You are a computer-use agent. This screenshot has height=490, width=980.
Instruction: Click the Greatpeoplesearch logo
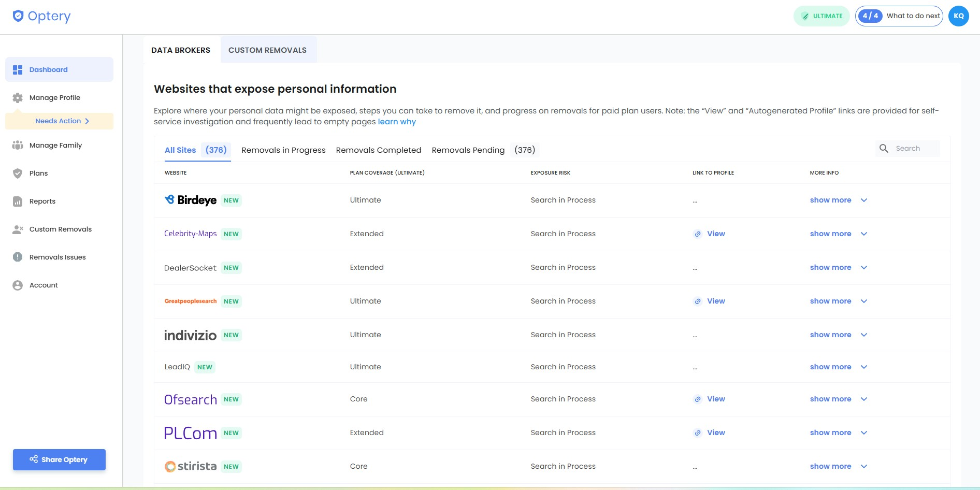coord(191,301)
